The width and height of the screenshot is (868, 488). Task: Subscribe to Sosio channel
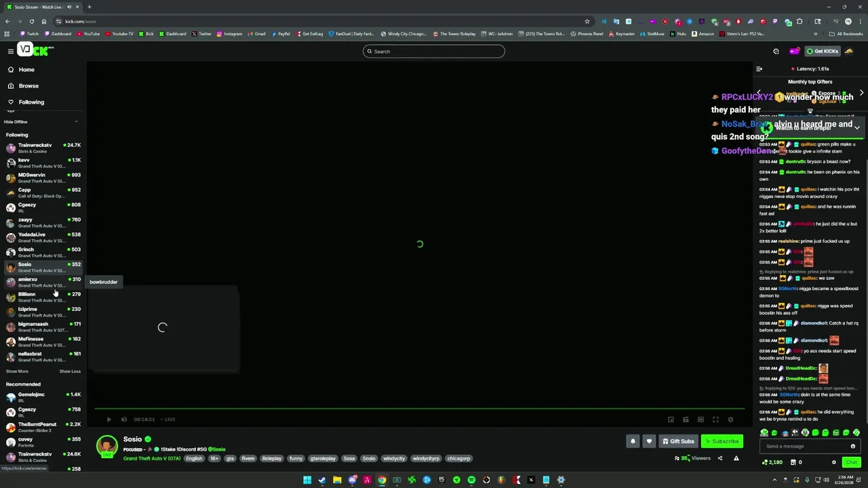[722, 441]
